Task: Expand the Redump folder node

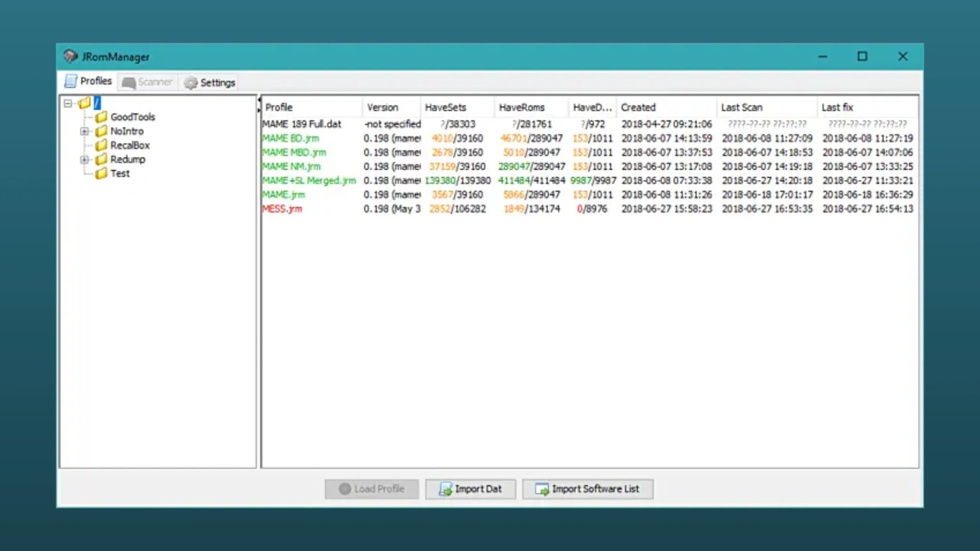Action: tap(85, 160)
